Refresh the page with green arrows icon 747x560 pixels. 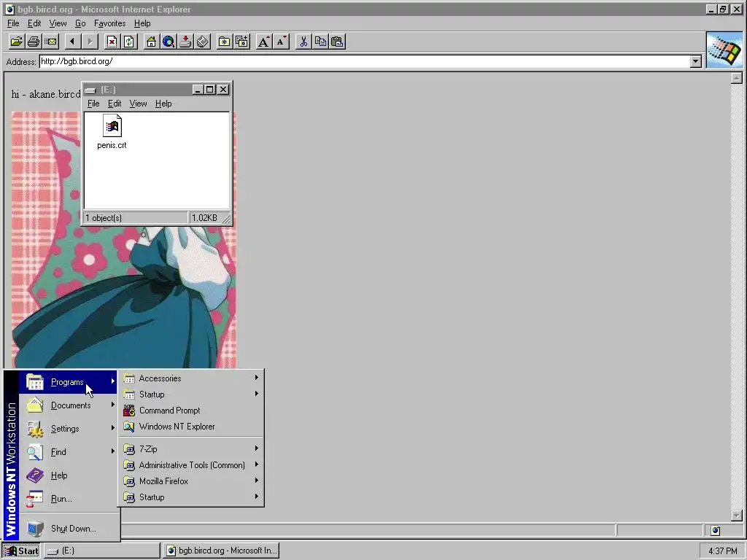point(128,42)
